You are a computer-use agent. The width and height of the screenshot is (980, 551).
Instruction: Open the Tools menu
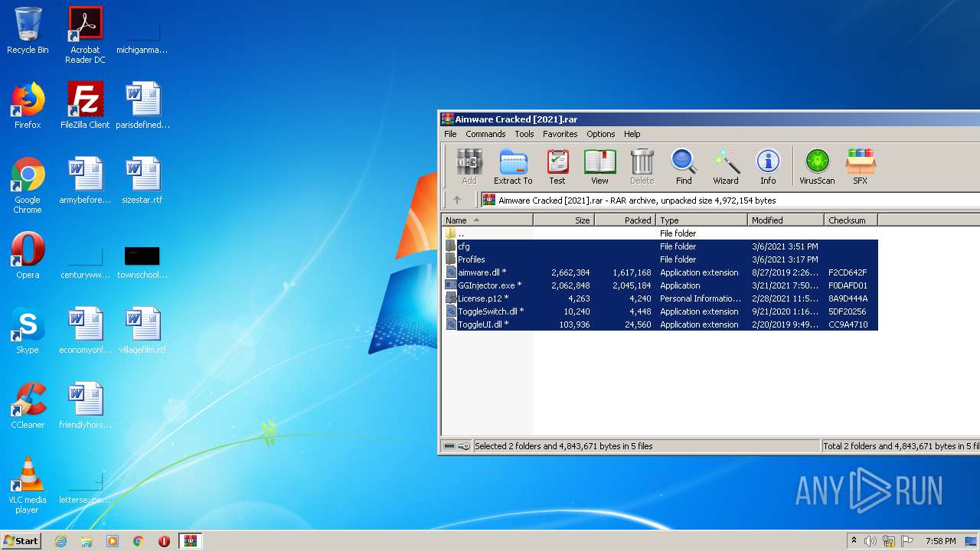524,134
